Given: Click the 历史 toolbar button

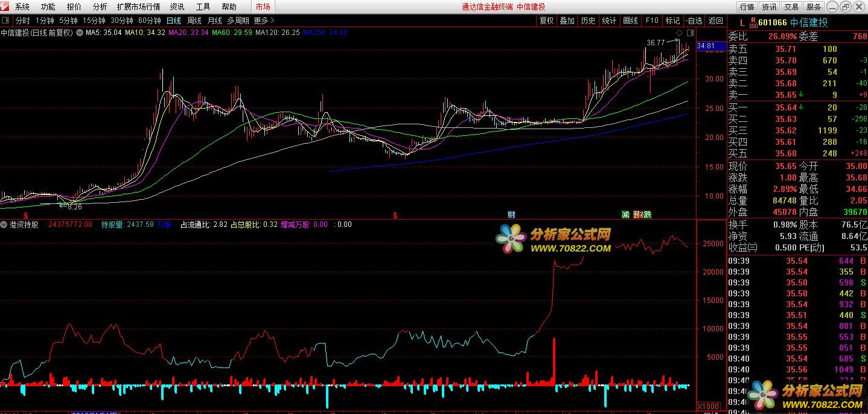Looking at the screenshot, I should pos(589,21).
